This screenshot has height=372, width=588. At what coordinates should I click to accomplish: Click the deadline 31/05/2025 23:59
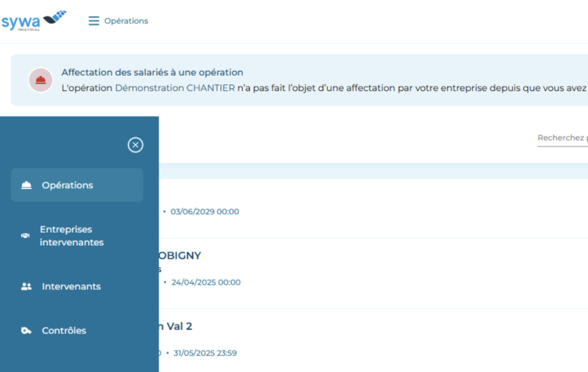(205, 353)
